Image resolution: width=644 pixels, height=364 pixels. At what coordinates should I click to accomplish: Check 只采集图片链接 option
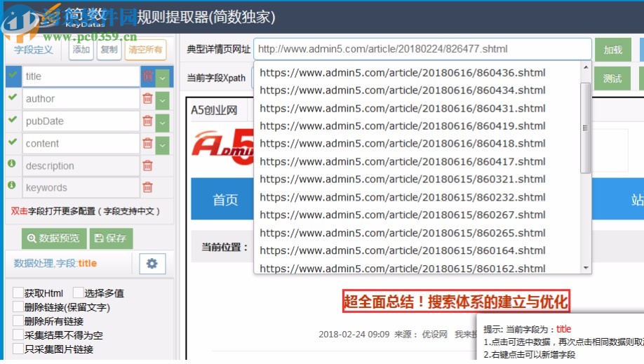[18, 349]
